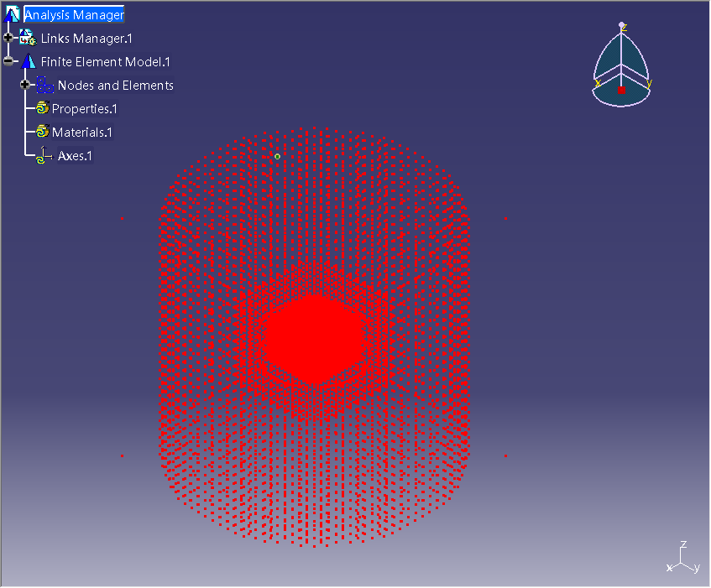Click the red square compass manipulation handle
The image size is (711, 588).
click(x=621, y=90)
